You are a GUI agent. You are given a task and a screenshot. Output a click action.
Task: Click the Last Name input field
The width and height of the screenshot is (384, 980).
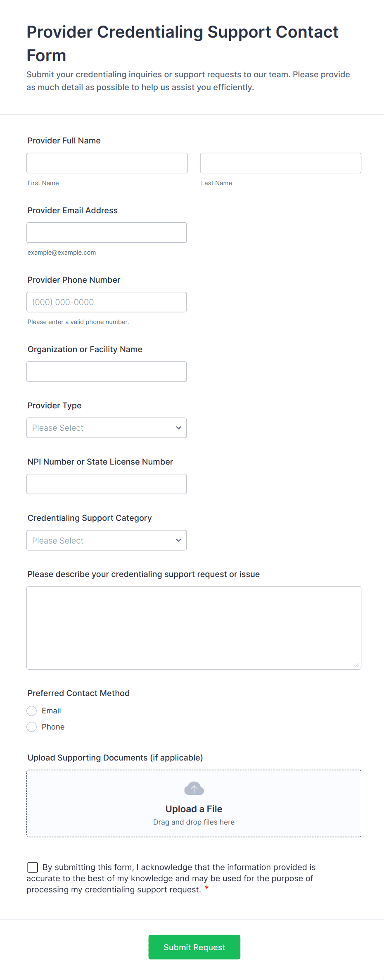(x=280, y=163)
